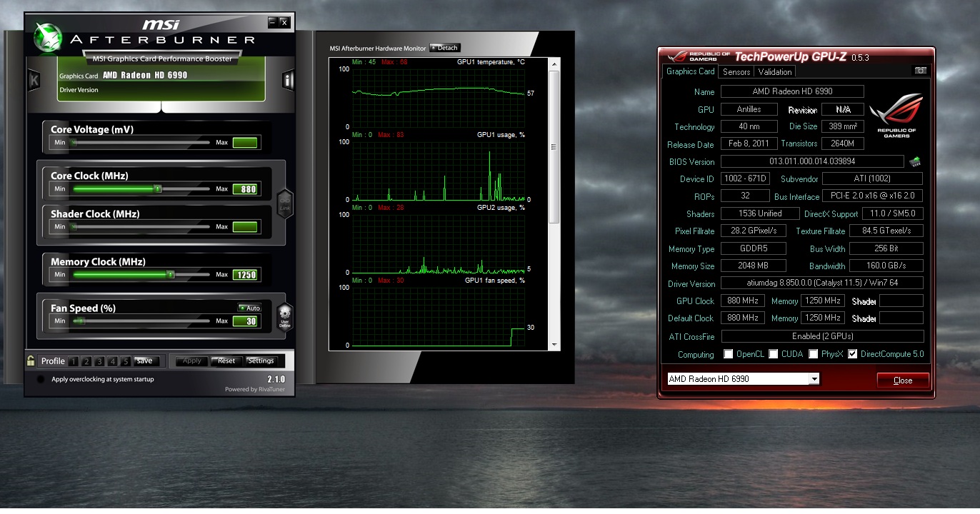The height and width of the screenshot is (514, 980).
Task: Click the Bandwidth 160.0 GB/s field
Action: point(886,266)
